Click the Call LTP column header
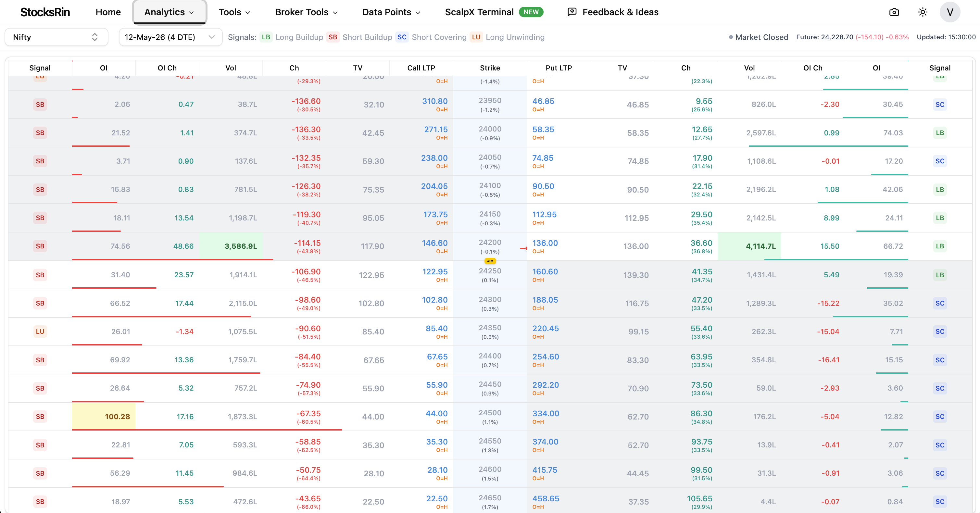 [x=421, y=68]
